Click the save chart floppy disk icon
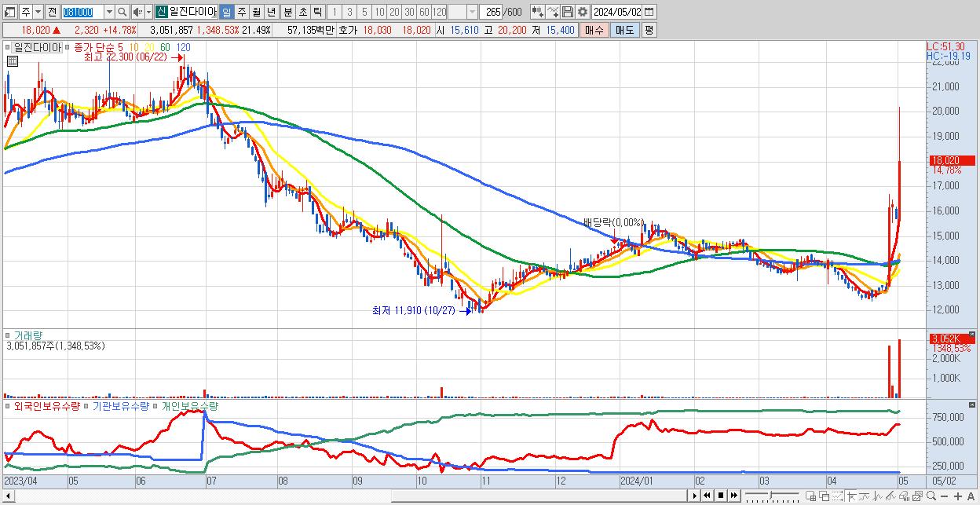The image size is (980, 505). pyautogui.click(x=568, y=12)
